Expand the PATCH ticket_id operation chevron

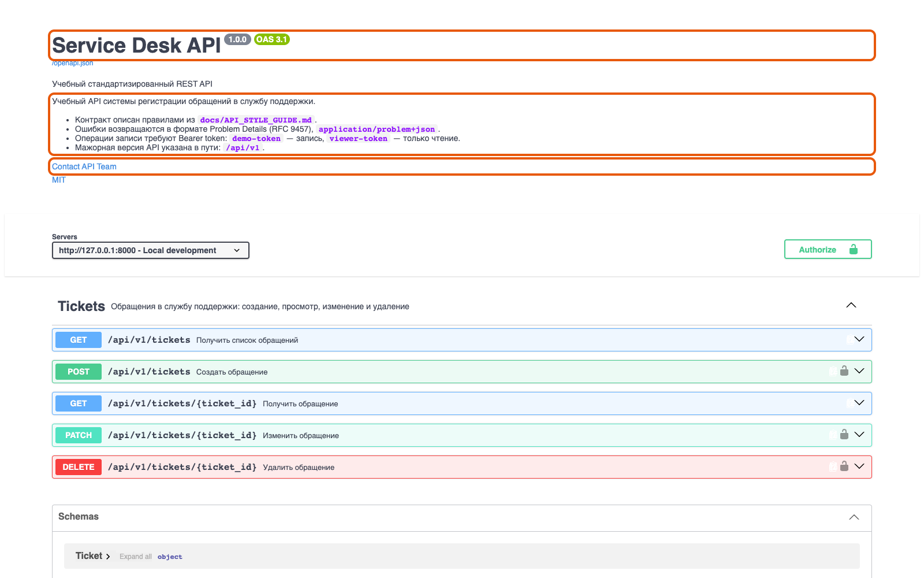click(859, 435)
